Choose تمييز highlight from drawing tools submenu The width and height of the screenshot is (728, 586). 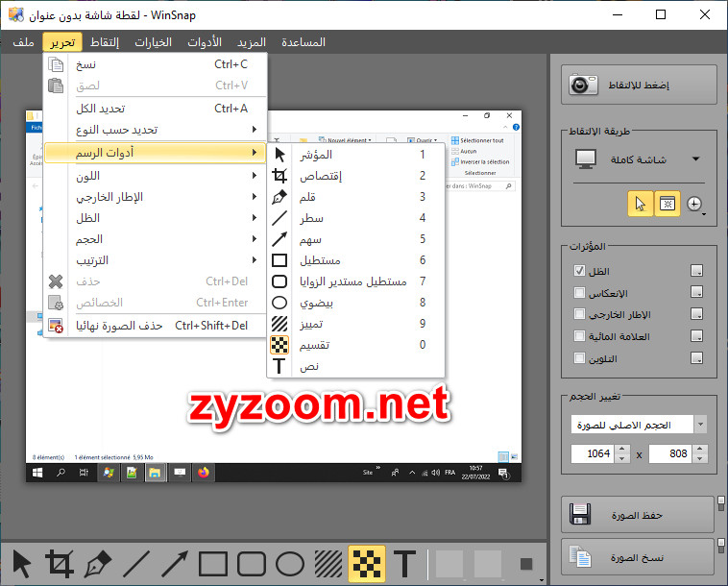coord(355,324)
